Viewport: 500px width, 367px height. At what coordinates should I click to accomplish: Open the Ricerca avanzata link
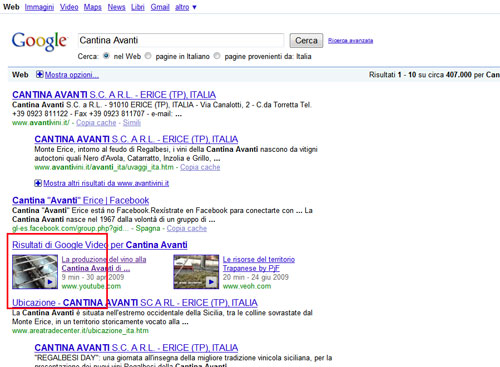(350, 41)
